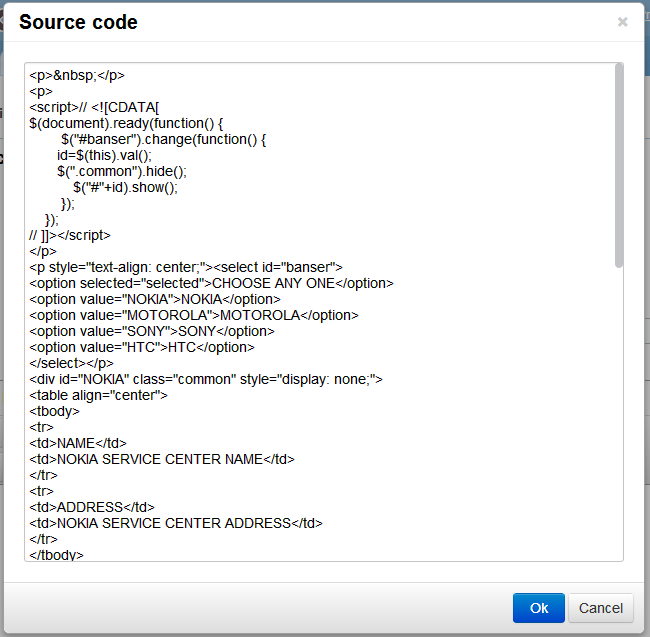The image size is (650, 637).
Task: Click the '// ]]></script>' line
Action: click(x=70, y=235)
